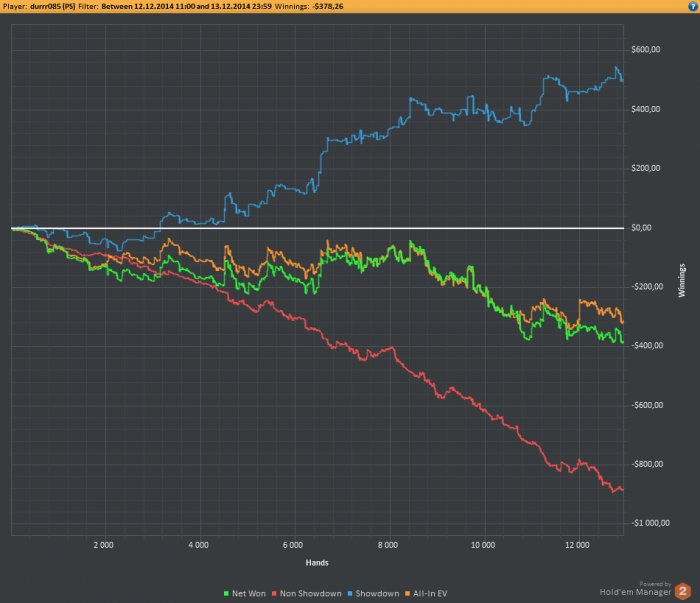
Task: Click the Non Showdown legend label
Action: (311, 594)
